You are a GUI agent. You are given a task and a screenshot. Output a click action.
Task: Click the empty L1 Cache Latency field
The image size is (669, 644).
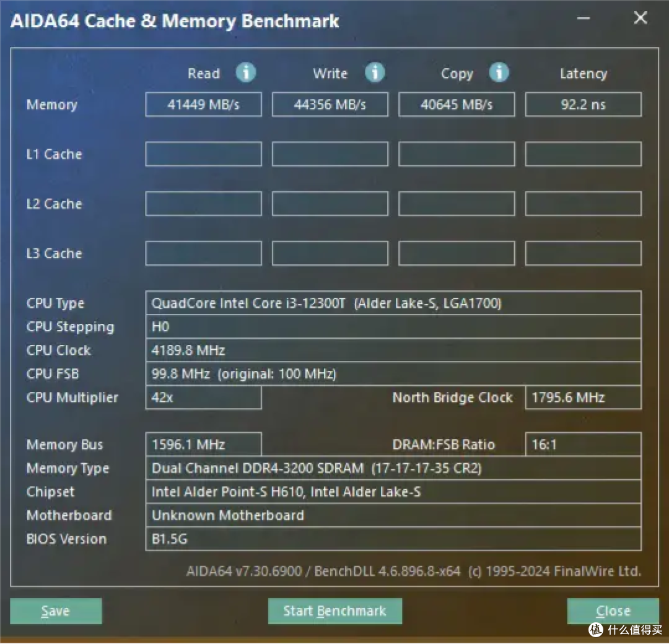coord(584,154)
